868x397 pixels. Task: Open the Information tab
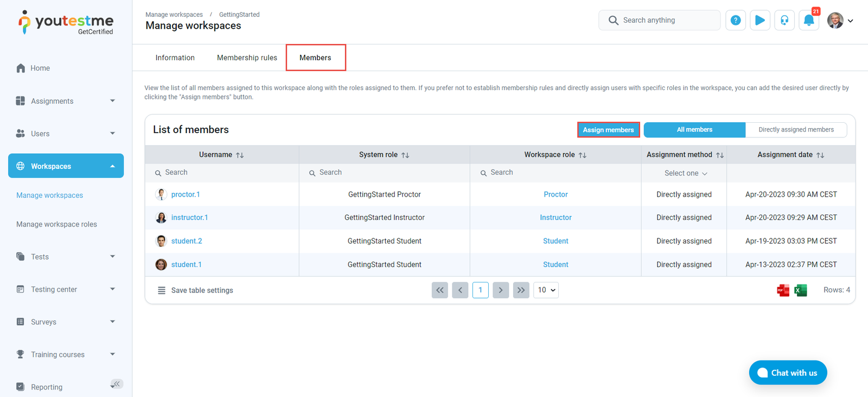[175, 58]
